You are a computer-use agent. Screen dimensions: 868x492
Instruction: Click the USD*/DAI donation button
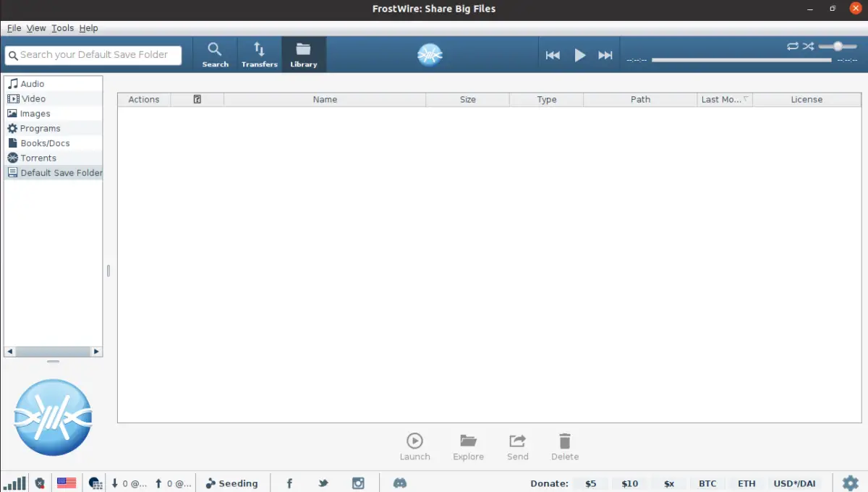[x=794, y=483]
